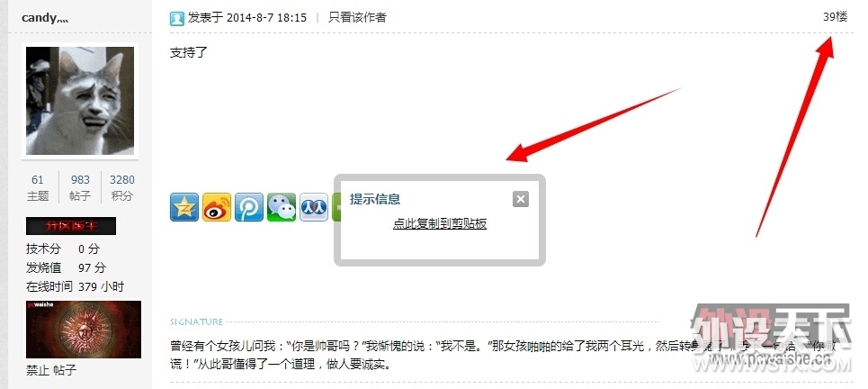The image size is (868, 389).
Task: Click the 提示信息 dialog title
Action: click(375, 200)
